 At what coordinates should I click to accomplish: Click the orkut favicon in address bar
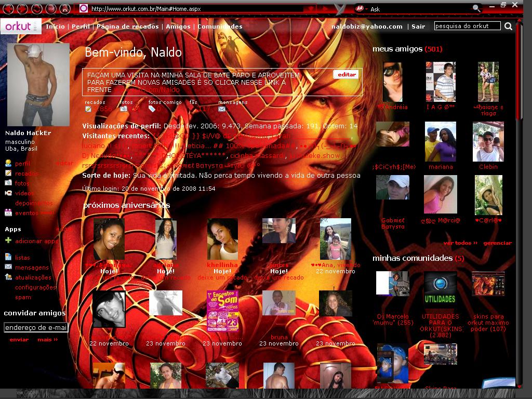click(84, 8)
